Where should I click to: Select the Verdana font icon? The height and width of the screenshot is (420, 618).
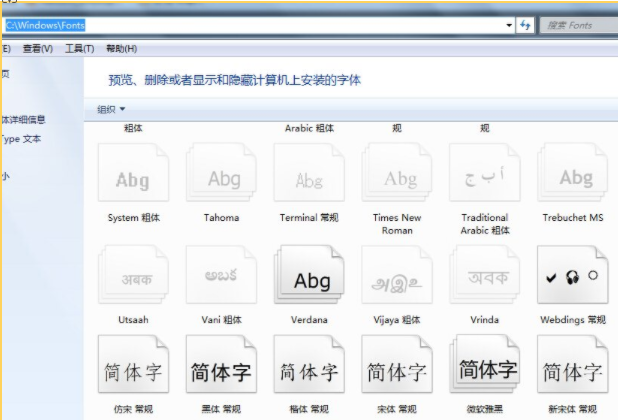[x=309, y=275]
